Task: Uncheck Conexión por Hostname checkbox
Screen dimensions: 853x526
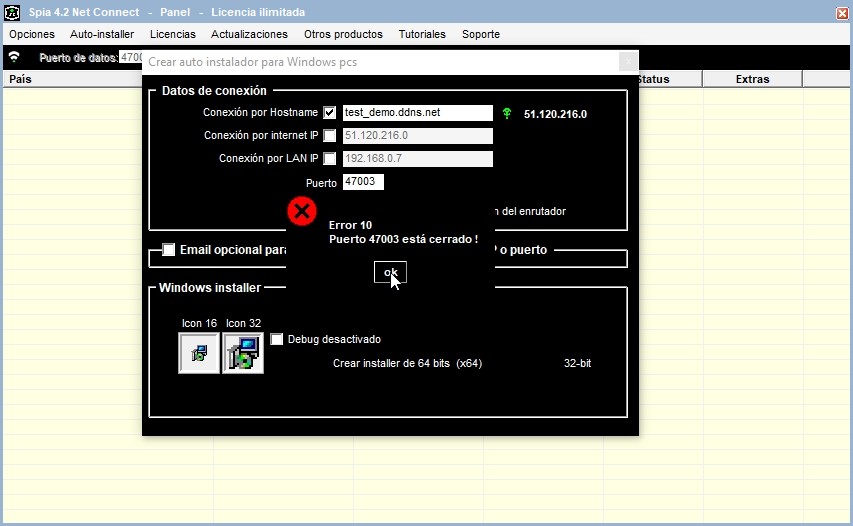Action: click(x=330, y=113)
